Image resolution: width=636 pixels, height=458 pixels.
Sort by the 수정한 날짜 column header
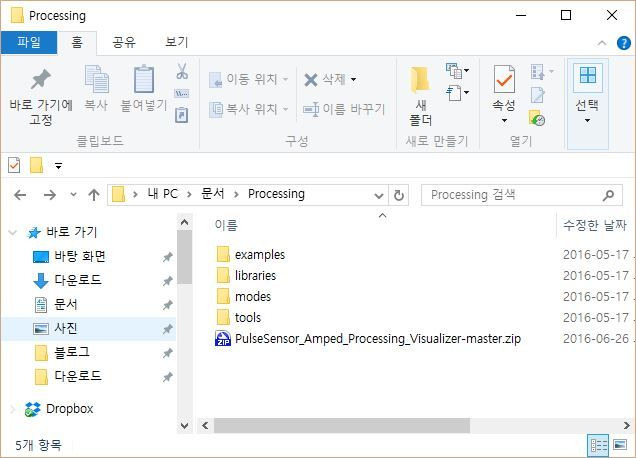(x=595, y=225)
